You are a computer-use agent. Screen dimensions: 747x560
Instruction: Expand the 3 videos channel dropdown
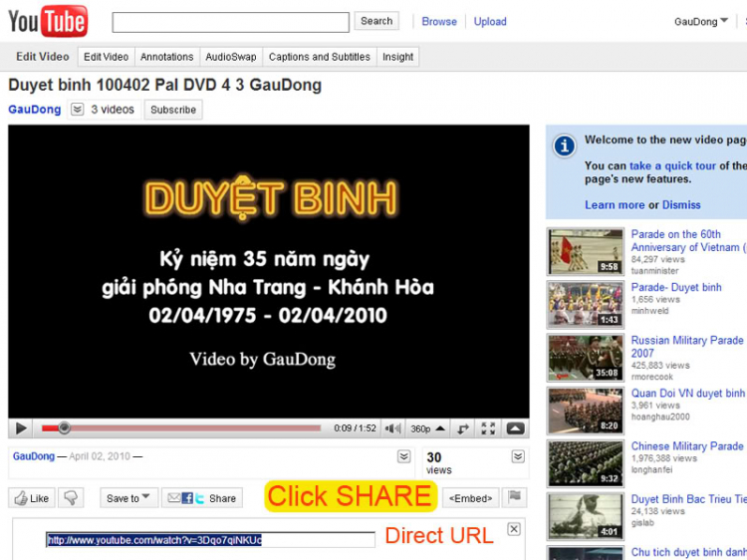77,110
